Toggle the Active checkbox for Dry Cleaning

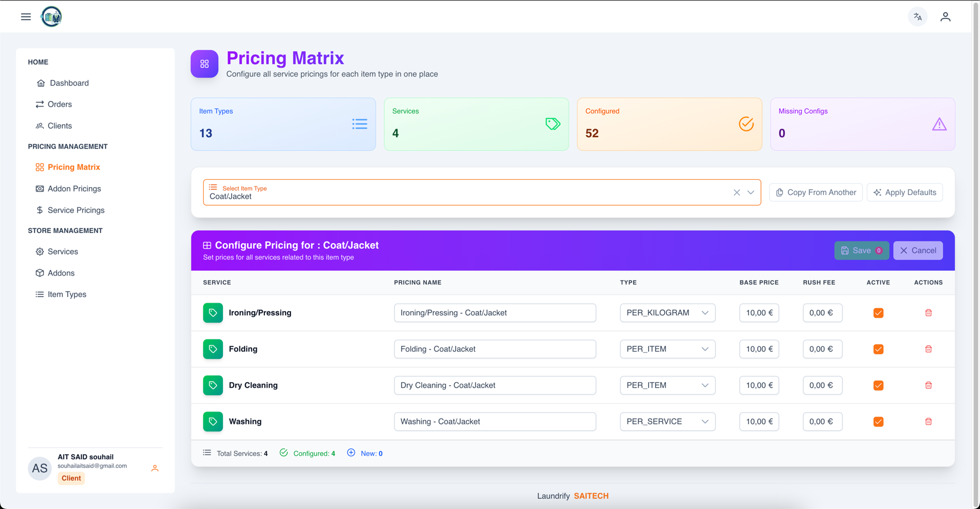(x=878, y=385)
